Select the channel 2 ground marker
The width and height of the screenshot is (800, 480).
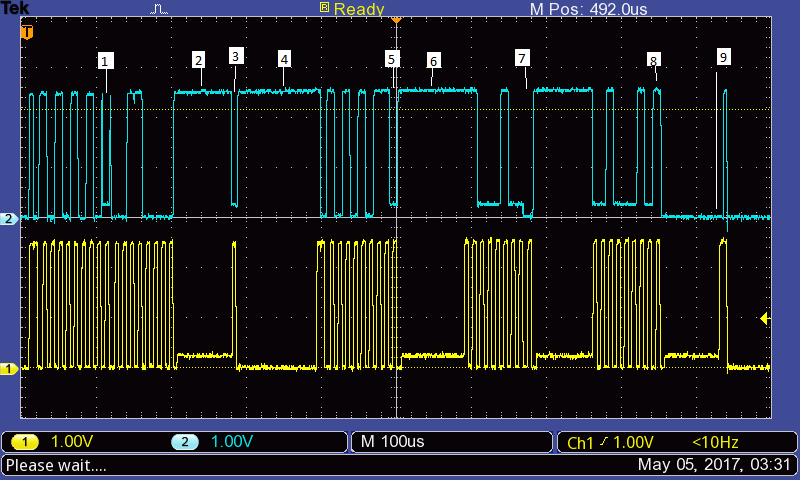tap(9, 219)
